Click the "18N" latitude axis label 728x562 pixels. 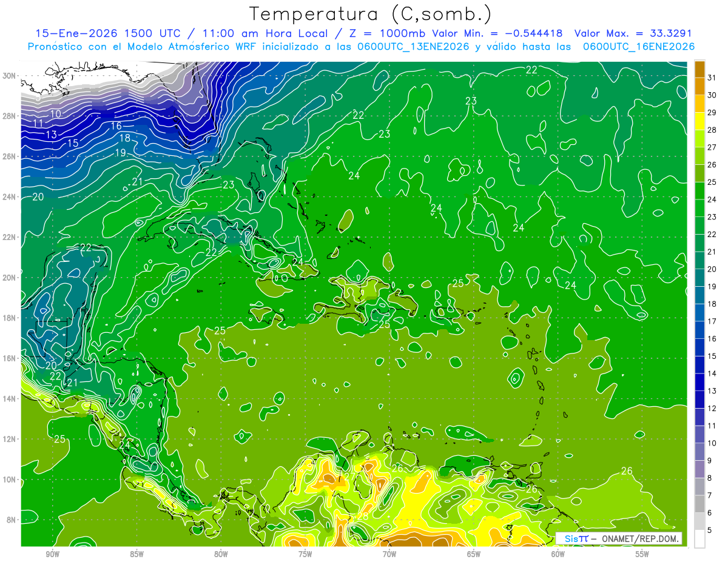[9, 318]
